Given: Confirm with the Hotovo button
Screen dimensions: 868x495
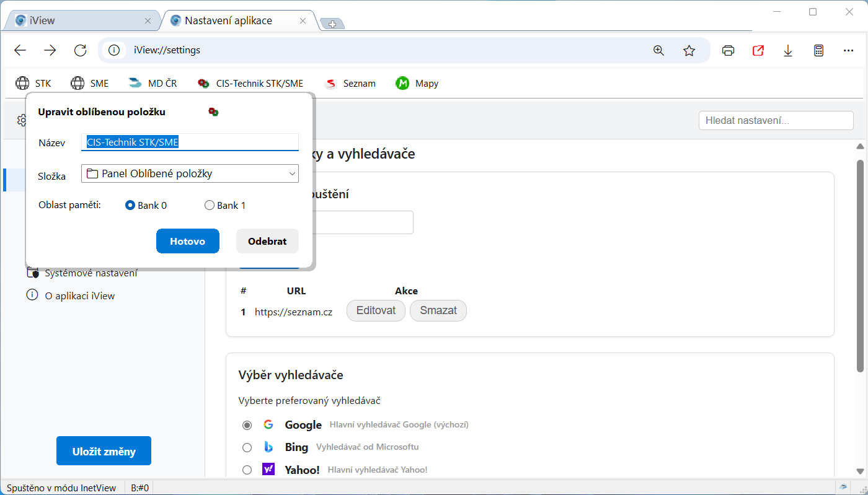Looking at the screenshot, I should (x=188, y=241).
